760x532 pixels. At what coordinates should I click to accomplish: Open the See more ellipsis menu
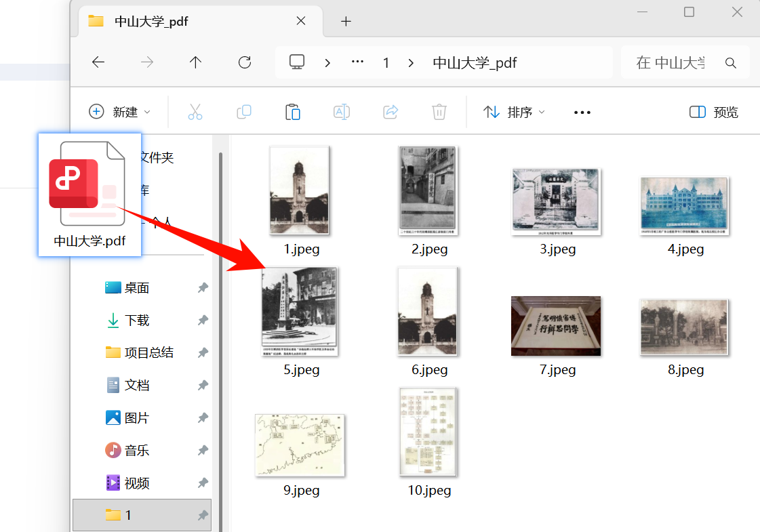582,112
